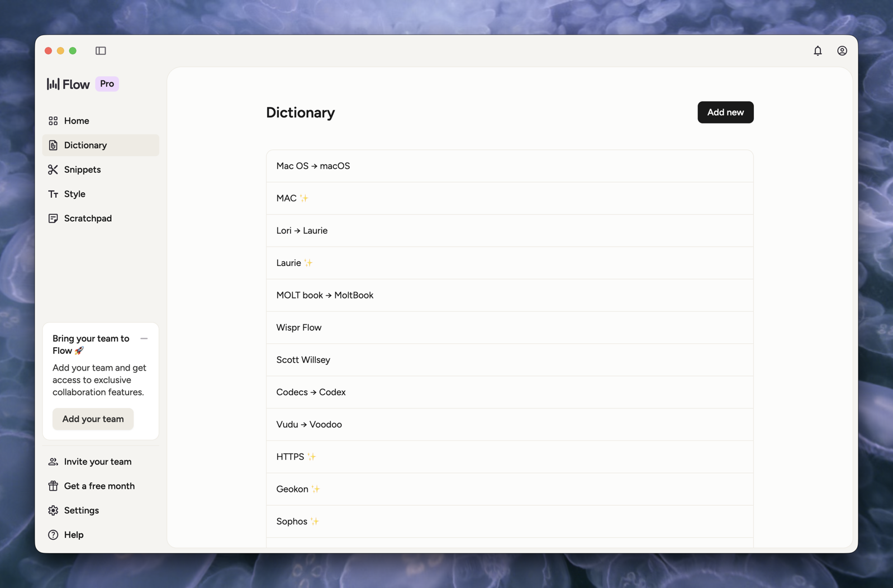Select the Mac OS → macOS entry
The height and width of the screenshot is (588, 893).
pos(510,166)
